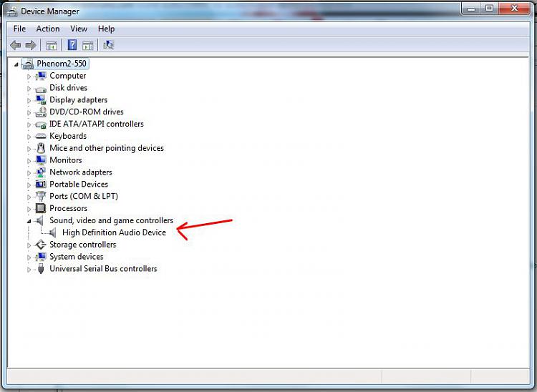Click the High Definition Audio Device speaker icon
The width and height of the screenshot is (537, 392).
(52, 232)
